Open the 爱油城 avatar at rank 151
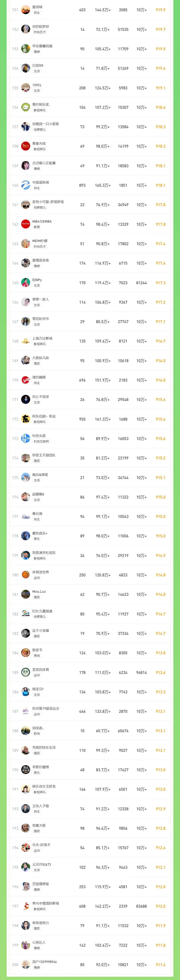Screen dimensions: 180x980 (26, 10)
